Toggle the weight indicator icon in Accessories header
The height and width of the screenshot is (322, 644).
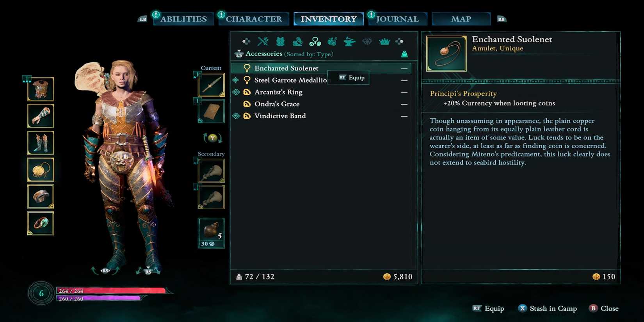[404, 54]
